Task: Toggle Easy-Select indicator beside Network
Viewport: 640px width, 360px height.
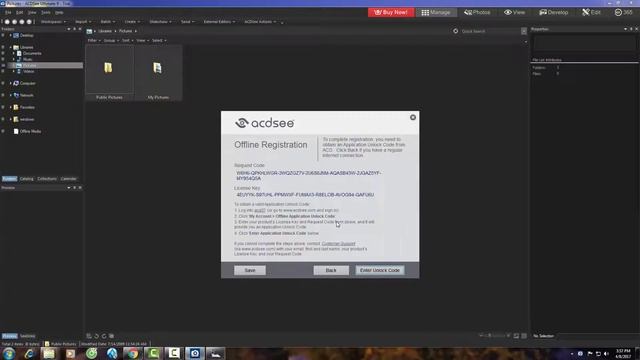Action: click(3, 95)
